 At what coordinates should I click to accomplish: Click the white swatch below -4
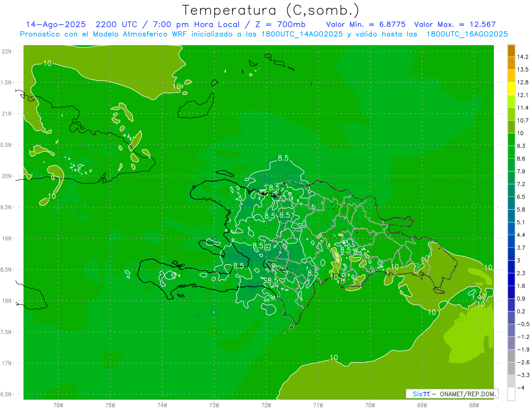coord(511,394)
